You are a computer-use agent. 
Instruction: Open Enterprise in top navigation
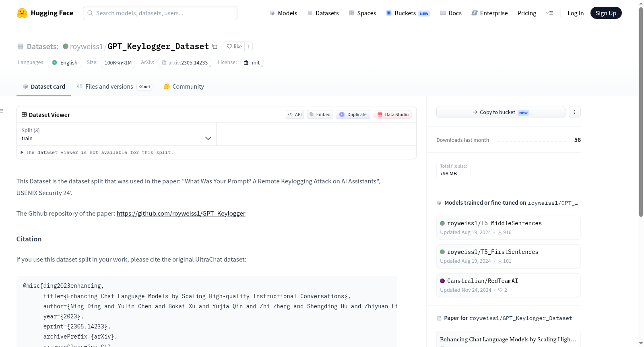pyautogui.click(x=489, y=13)
